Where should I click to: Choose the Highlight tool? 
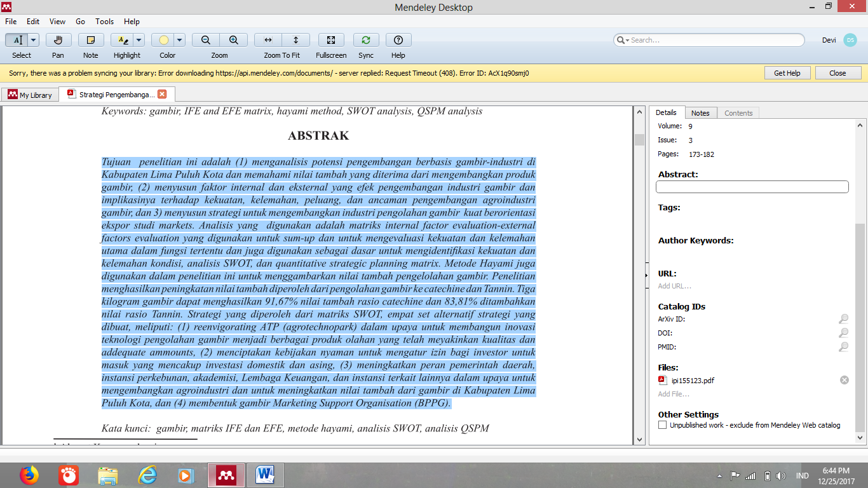point(122,40)
